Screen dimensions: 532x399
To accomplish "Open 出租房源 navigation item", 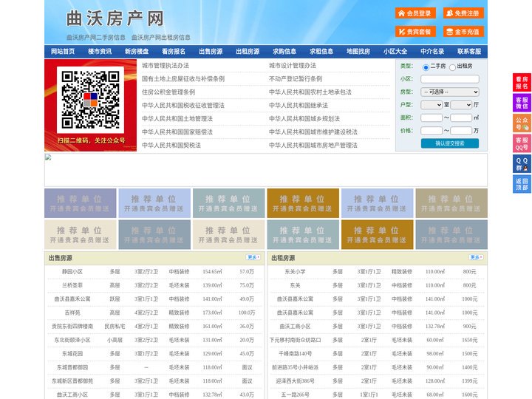I will [248, 52].
